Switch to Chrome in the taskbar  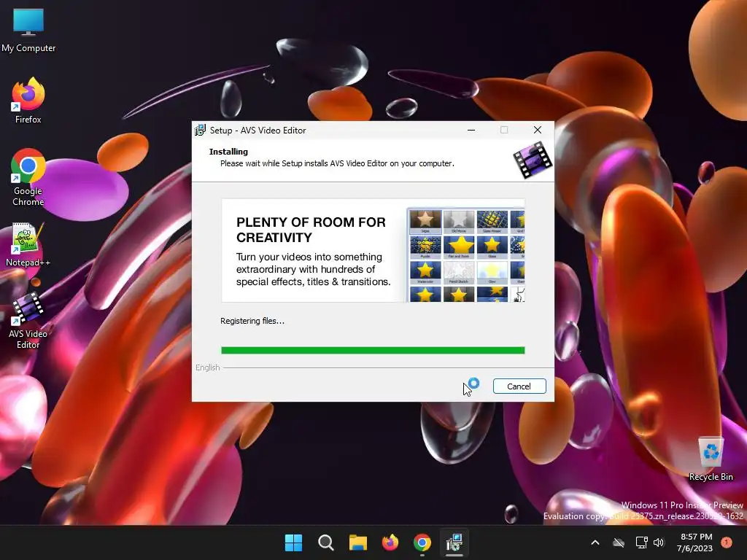tap(422, 542)
